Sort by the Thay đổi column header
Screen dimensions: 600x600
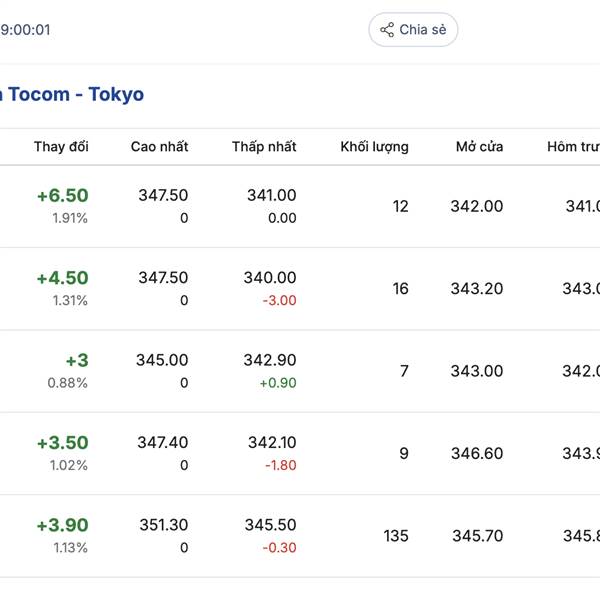click(x=61, y=147)
